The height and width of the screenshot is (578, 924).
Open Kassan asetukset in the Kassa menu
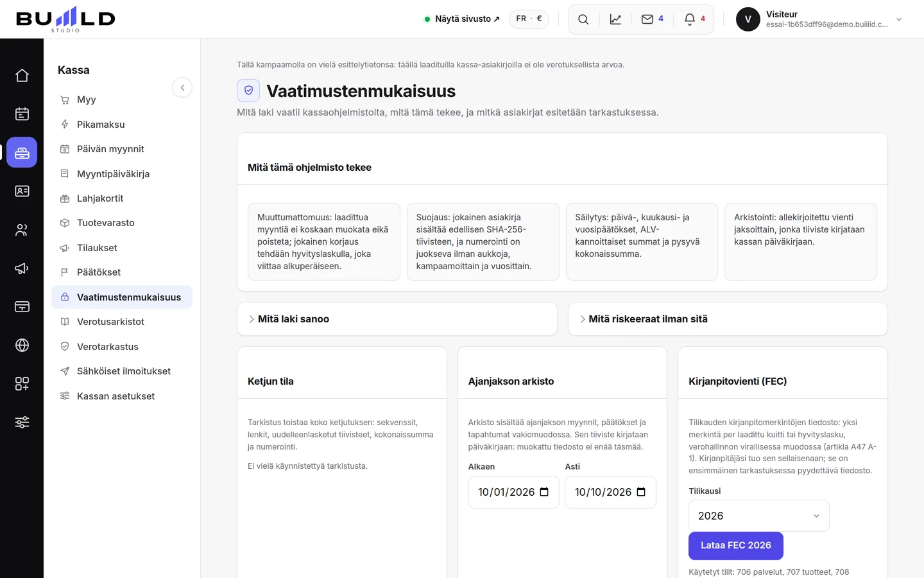pyautogui.click(x=122, y=396)
